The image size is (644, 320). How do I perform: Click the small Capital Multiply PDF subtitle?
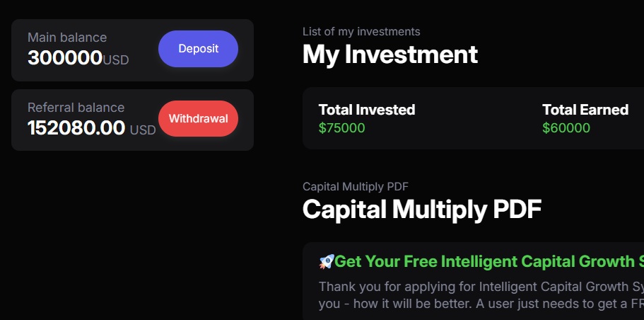(x=356, y=187)
